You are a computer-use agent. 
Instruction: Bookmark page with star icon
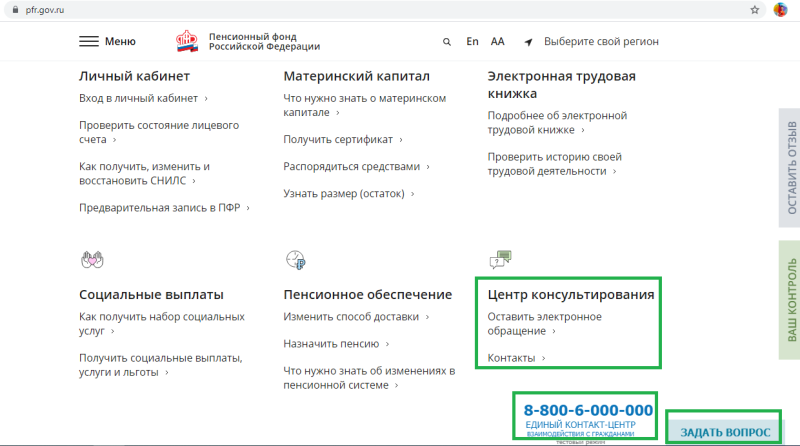[755, 10]
